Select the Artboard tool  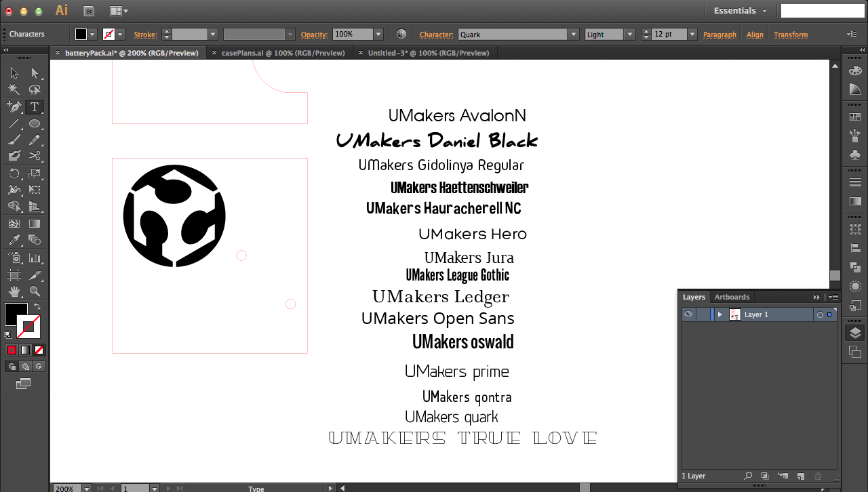(14, 274)
